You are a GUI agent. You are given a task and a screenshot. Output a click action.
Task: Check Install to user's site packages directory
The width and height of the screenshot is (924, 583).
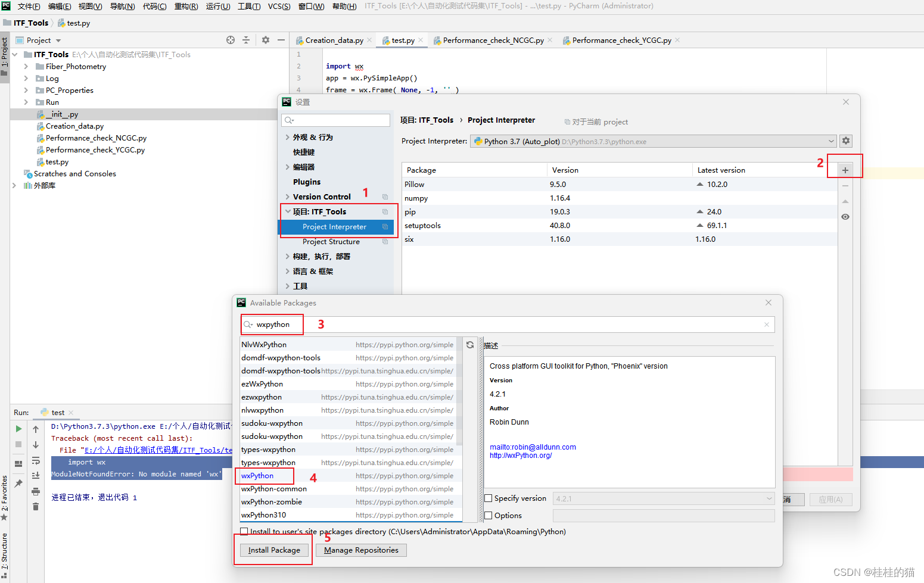click(244, 532)
